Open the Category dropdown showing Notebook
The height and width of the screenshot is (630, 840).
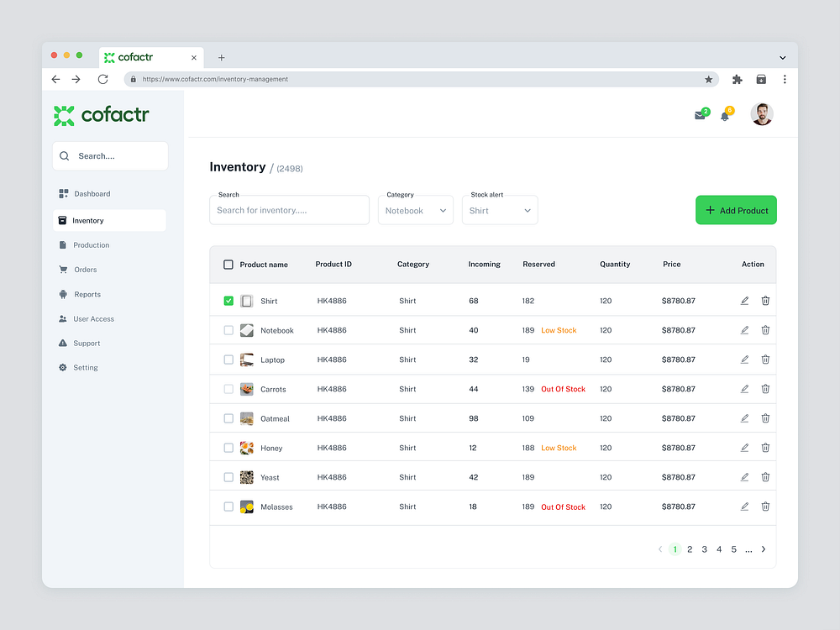(415, 209)
